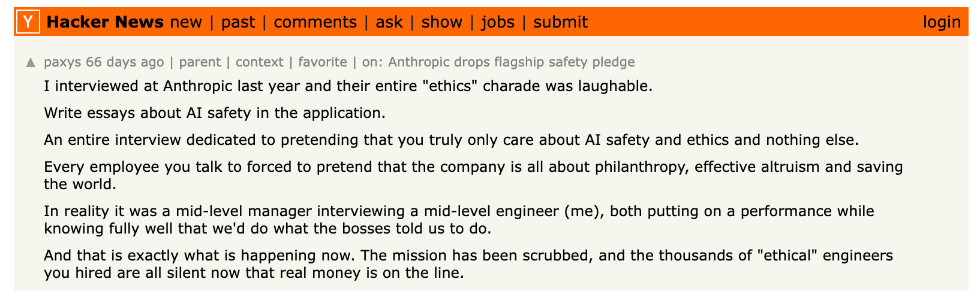
Task: Click the Y Combinator logo icon
Action: coord(28,22)
